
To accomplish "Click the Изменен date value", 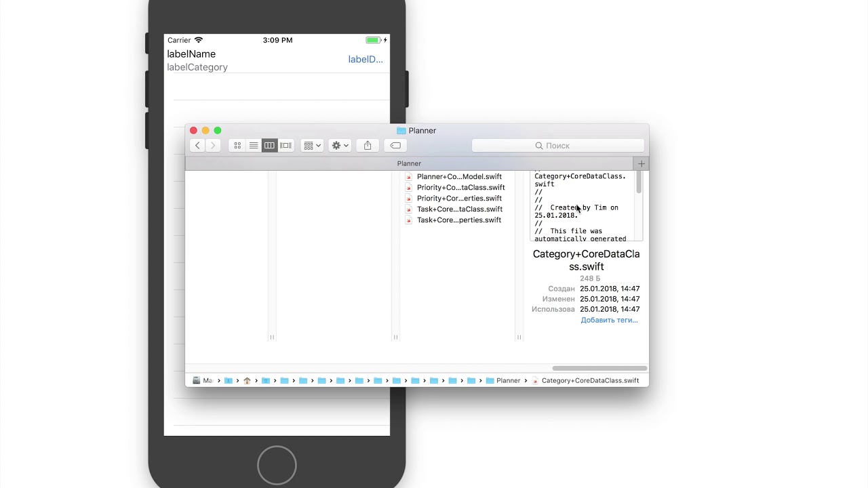I will pyautogui.click(x=610, y=299).
